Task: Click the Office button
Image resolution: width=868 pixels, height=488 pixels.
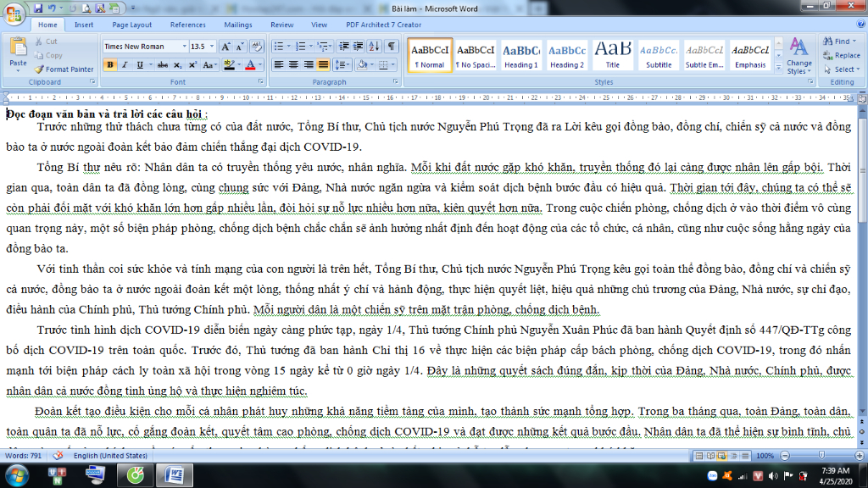Action: click(14, 14)
